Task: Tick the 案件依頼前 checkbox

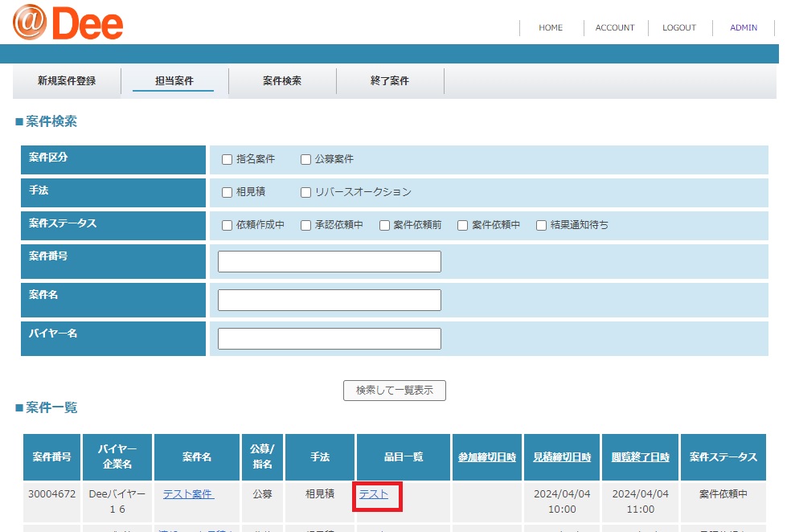Action: [x=384, y=225]
